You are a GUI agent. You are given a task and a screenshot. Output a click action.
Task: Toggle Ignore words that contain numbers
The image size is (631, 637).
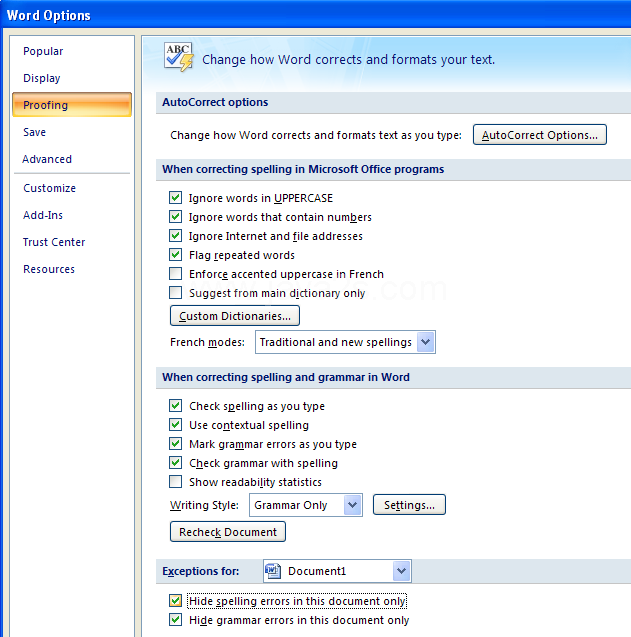click(176, 217)
